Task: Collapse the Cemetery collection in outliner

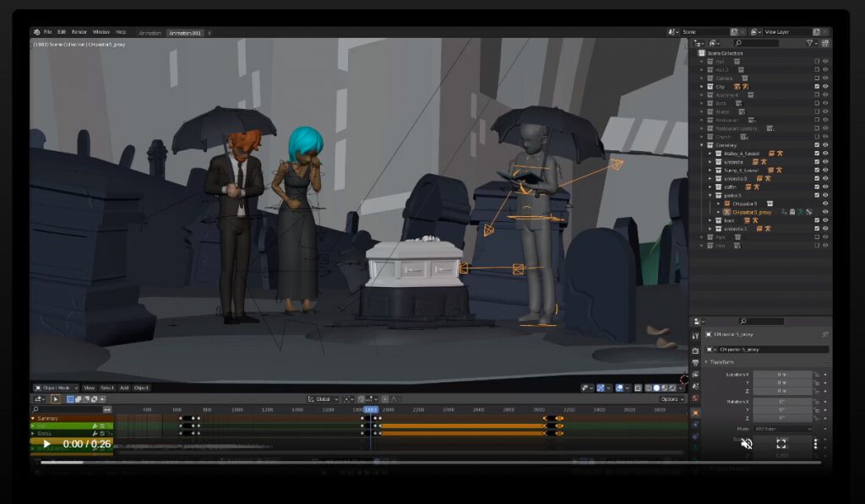Action: [x=701, y=145]
